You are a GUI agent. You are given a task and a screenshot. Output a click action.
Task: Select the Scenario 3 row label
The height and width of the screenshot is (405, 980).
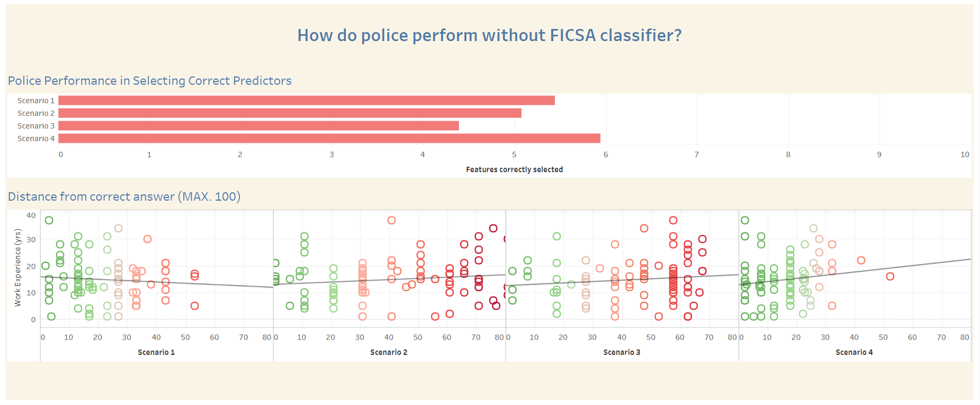click(36, 126)
